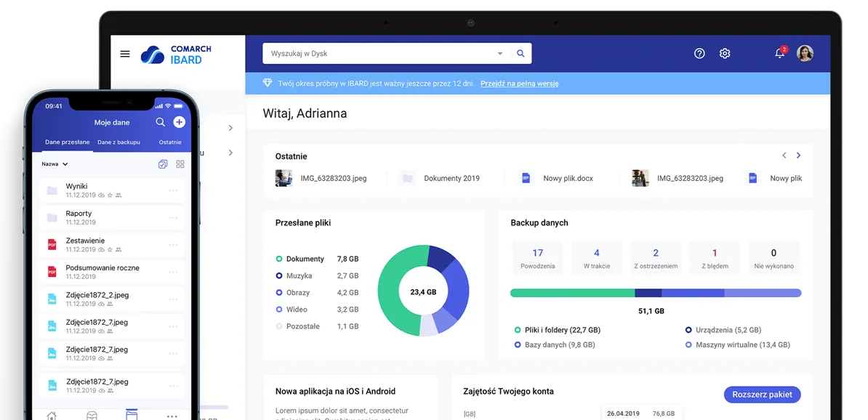The height and width of the screenshot is (420, 868).
Task: Open the hamburger menu beside the IBARD logo
Action: pyautogui.click(x=125, y=54)
